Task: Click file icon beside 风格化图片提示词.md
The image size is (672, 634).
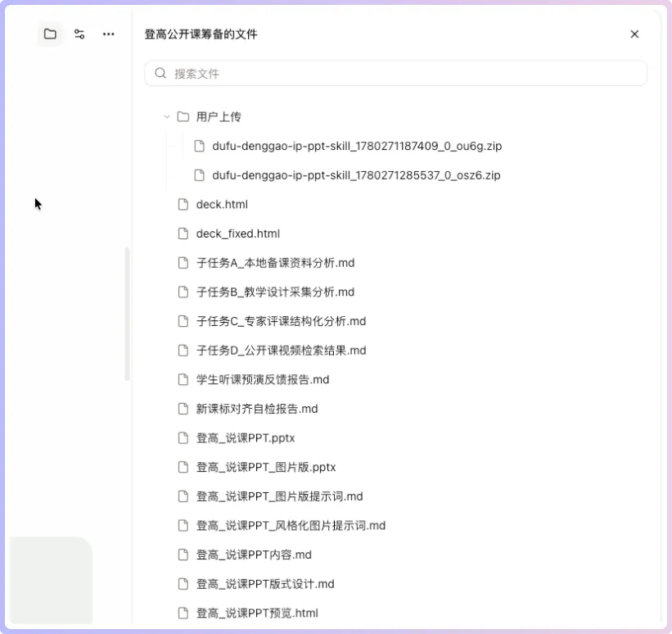Action: (183, 525)
